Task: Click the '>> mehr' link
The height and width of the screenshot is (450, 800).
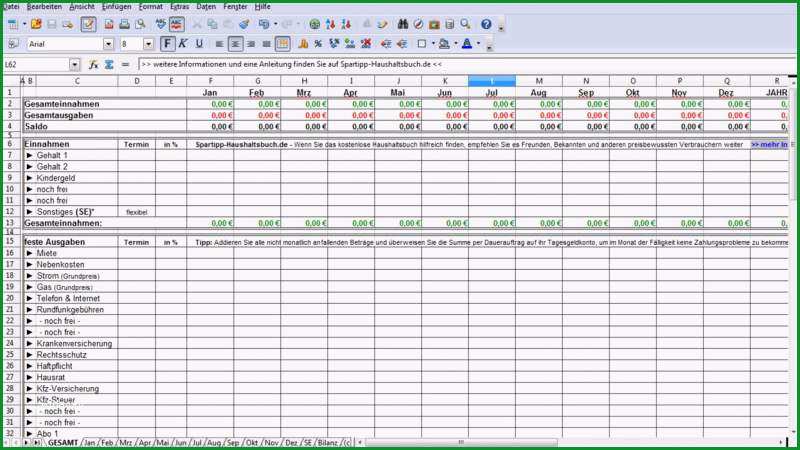Action: 769,145
